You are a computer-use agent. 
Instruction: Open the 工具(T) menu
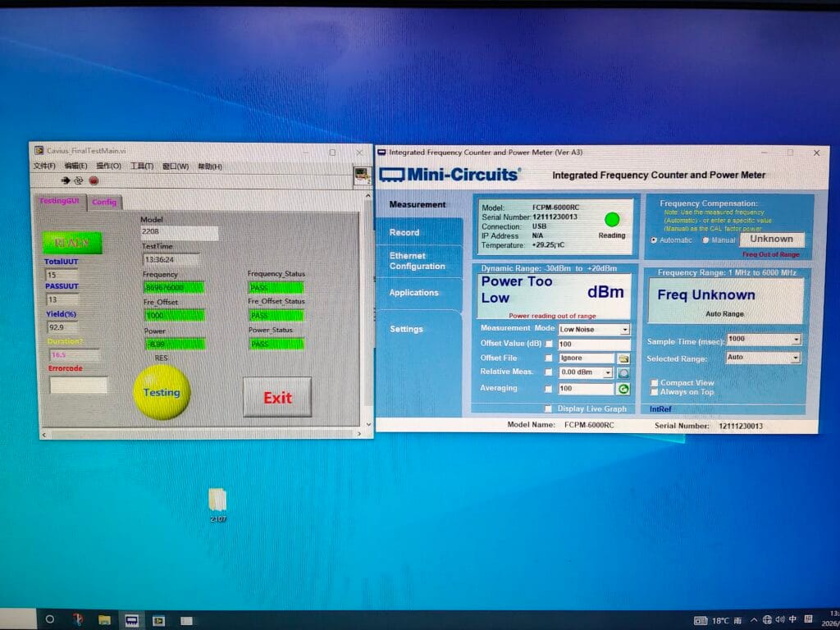coord(142,166)
